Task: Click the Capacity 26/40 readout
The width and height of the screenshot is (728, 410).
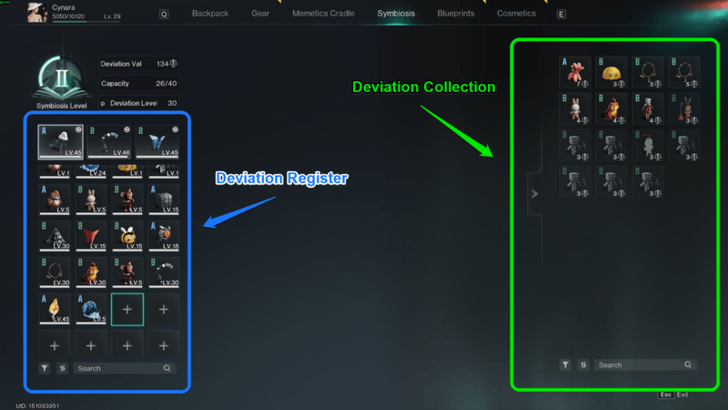Action: coord(139,84)
